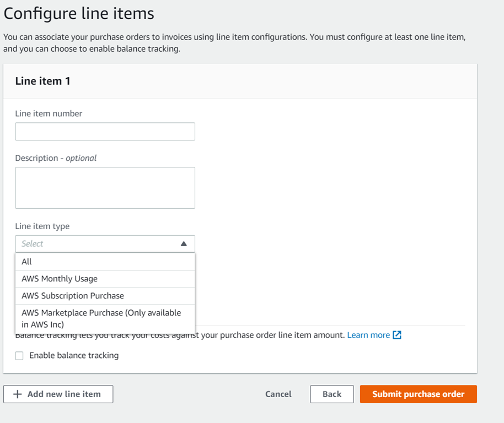Open the Line item type Select box

99,243
